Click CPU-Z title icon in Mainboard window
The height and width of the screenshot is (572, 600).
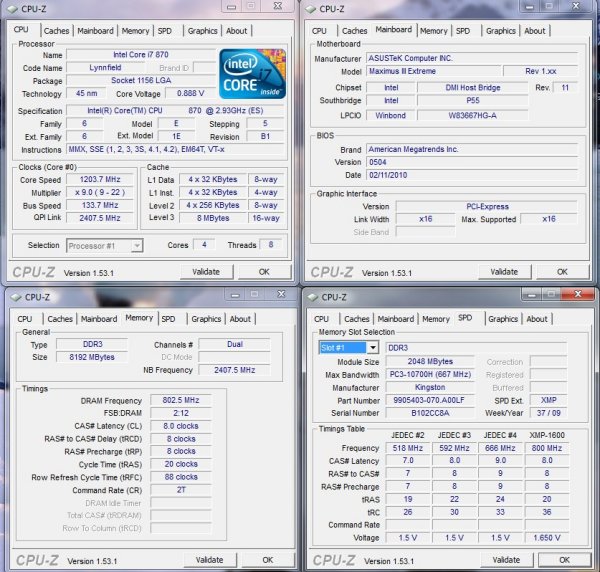tap(311, 9)
